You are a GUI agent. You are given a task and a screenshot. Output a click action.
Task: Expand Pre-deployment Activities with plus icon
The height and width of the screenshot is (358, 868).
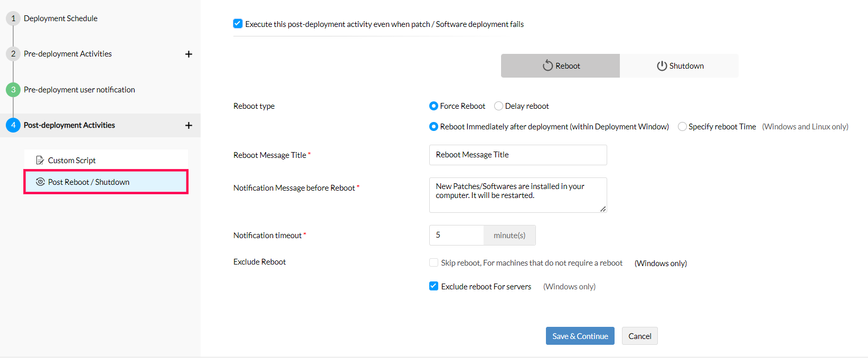click(x=188, y=54)
